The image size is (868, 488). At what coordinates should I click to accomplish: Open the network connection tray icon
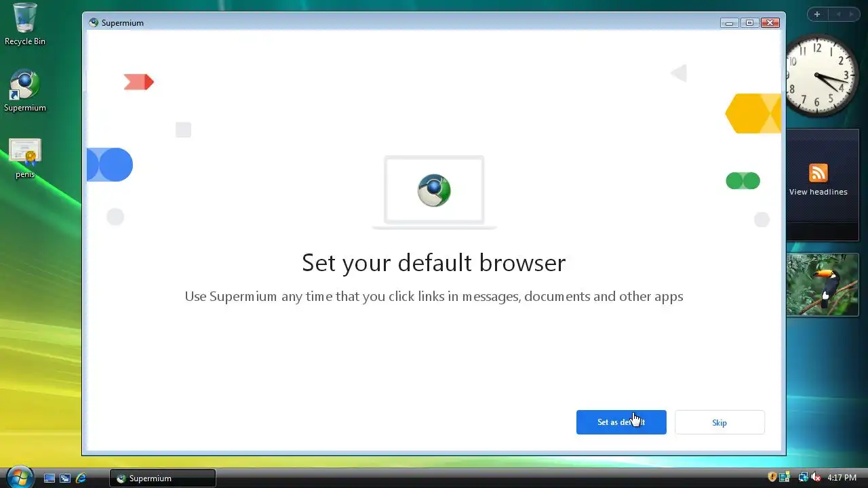coord(803,477)
